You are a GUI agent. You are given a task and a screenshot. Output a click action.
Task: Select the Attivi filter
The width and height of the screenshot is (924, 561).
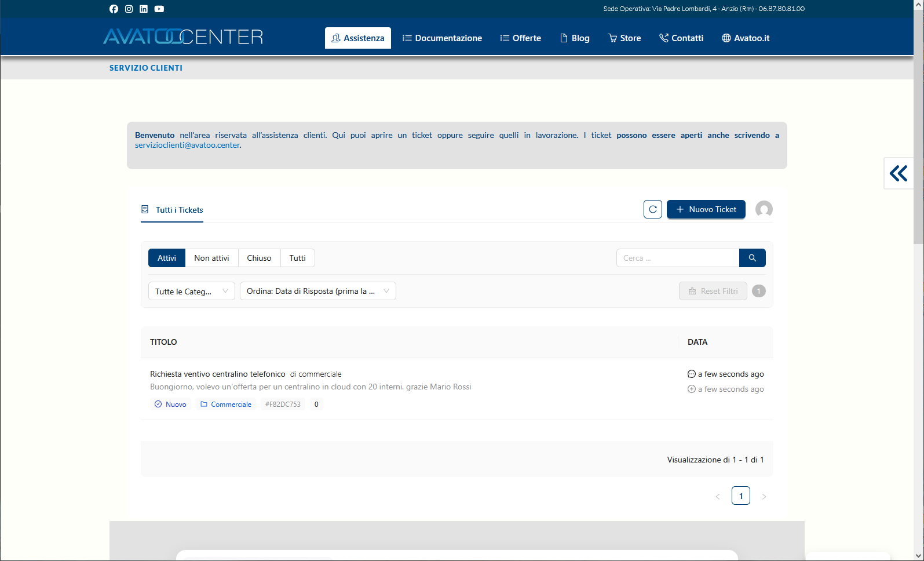click(x=167, y=258)
